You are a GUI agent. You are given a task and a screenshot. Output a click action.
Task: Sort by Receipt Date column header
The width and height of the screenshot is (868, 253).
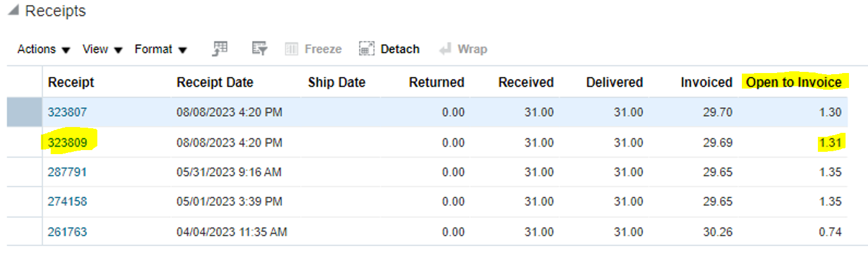point(215,83)
